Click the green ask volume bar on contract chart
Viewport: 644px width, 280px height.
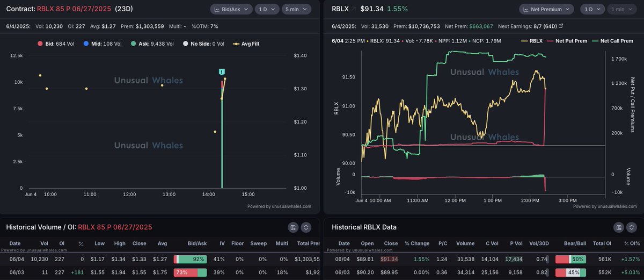222,139
